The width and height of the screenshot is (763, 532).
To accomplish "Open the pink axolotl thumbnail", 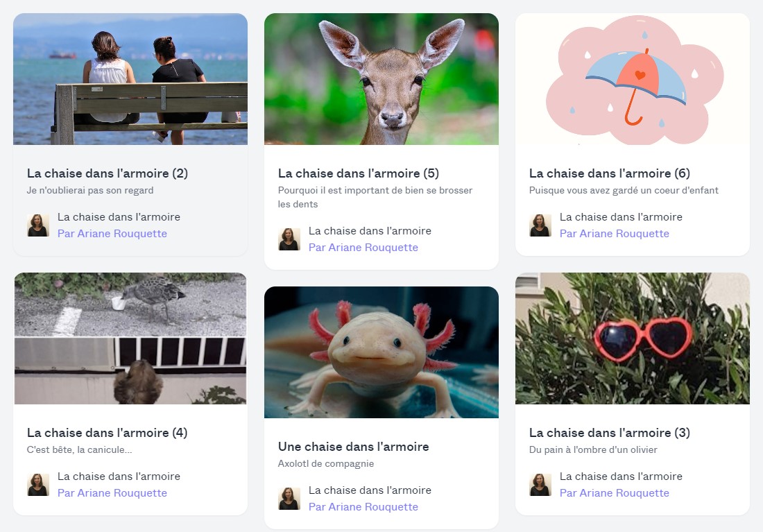I will [x=381, y=352].
